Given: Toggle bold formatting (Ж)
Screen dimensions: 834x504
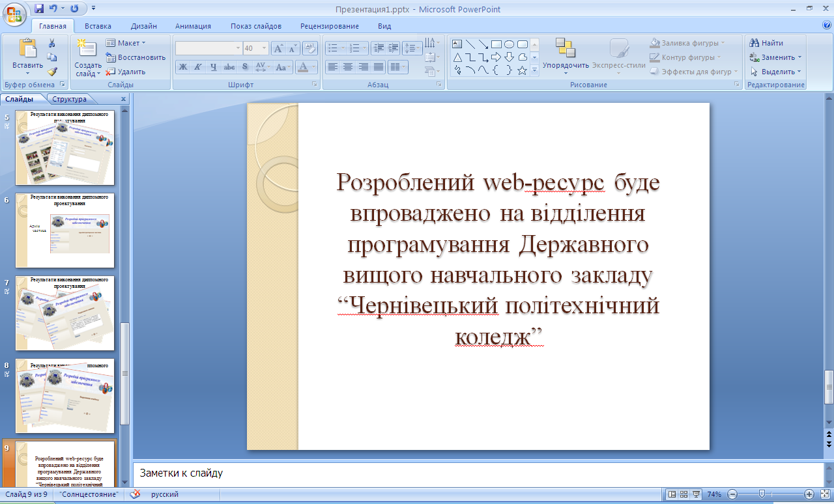Looking at the screenshot, I should click(183, 66).
